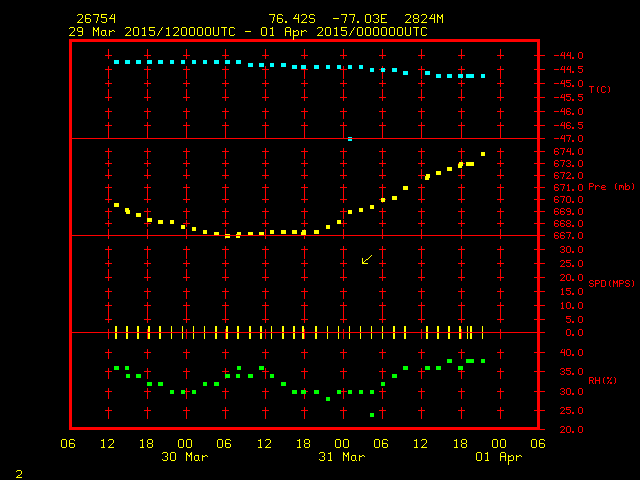Image resolution: width=640 pixels, height=480 pixels.
Task: Click the -46.0 temperature tick value
Action: point(568,112)
